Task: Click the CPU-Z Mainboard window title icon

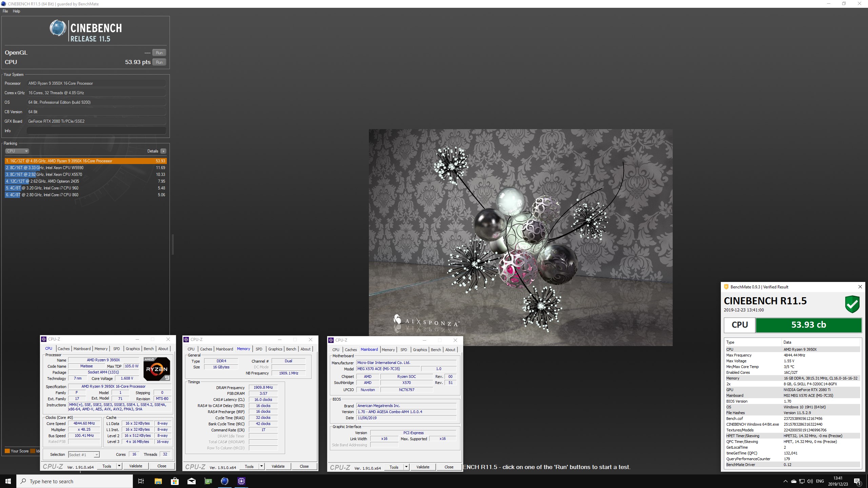Action: [x=331, y=340]
